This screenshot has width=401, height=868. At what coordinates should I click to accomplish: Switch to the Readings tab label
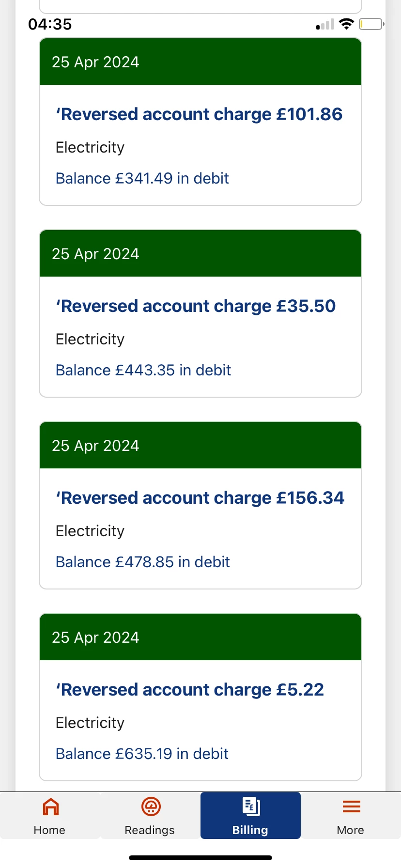coord(150,830)
